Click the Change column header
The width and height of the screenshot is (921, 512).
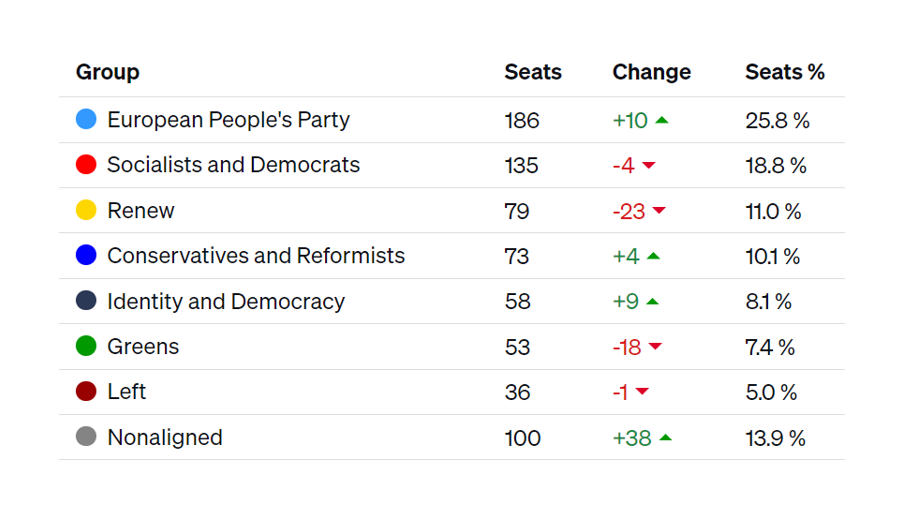click(x=652, y=72)
